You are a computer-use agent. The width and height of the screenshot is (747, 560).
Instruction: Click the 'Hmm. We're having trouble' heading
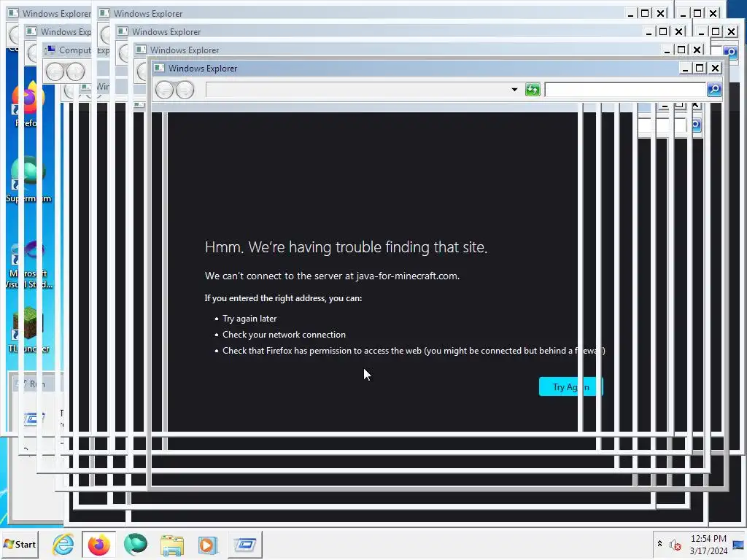click(346, 247)
